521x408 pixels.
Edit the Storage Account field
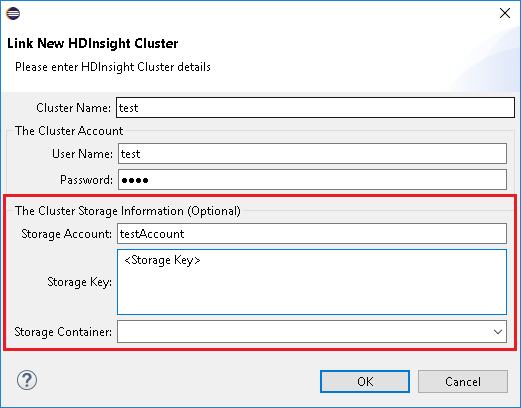[312, 234]
